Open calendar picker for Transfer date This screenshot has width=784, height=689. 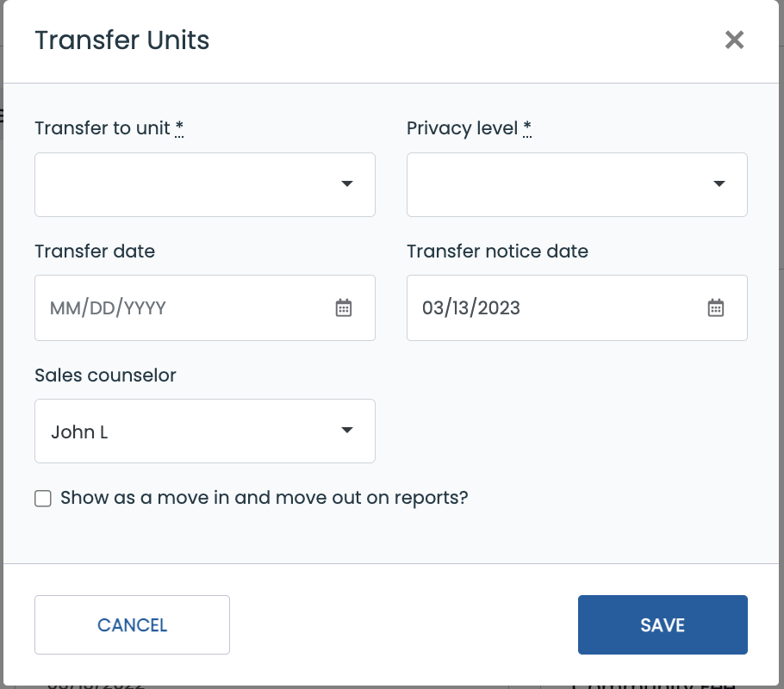click(344, 307)
